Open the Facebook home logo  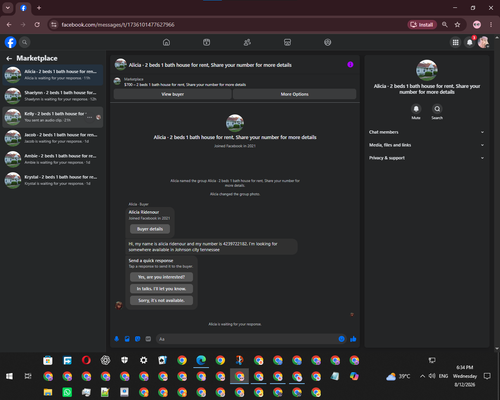click(x=10, y=42)
